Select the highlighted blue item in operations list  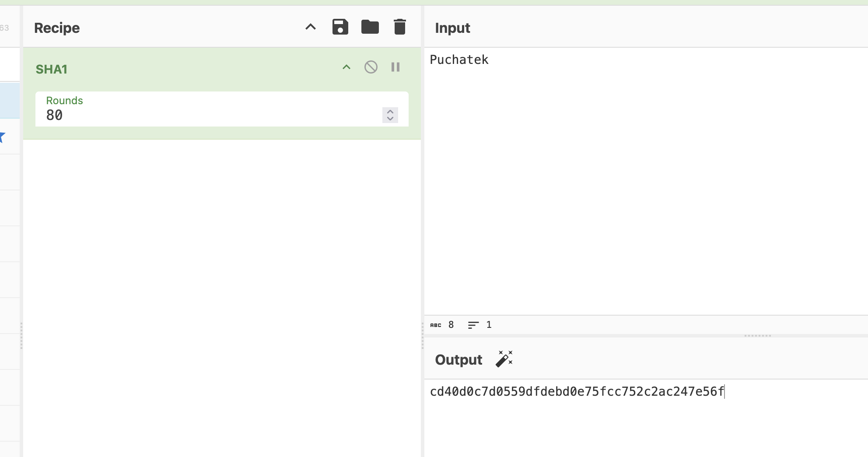(10, 100)
